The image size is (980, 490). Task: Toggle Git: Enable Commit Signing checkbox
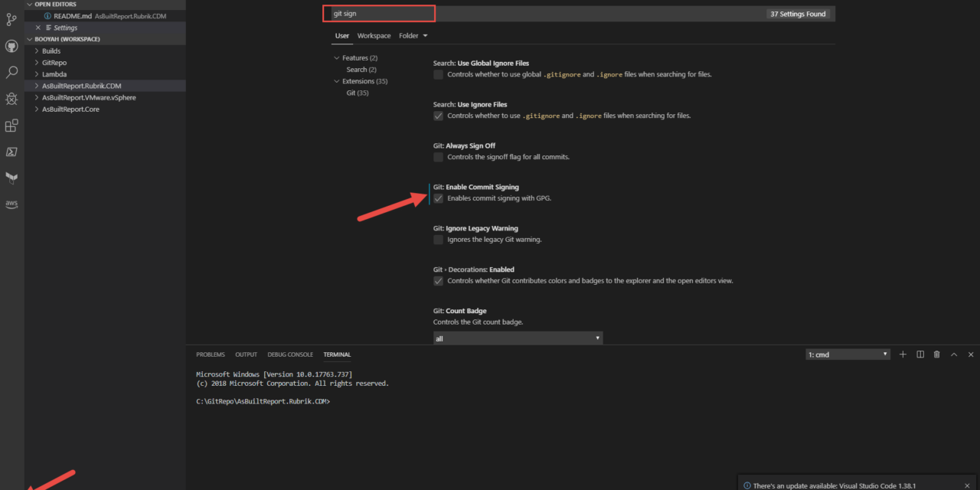[438, 198]
